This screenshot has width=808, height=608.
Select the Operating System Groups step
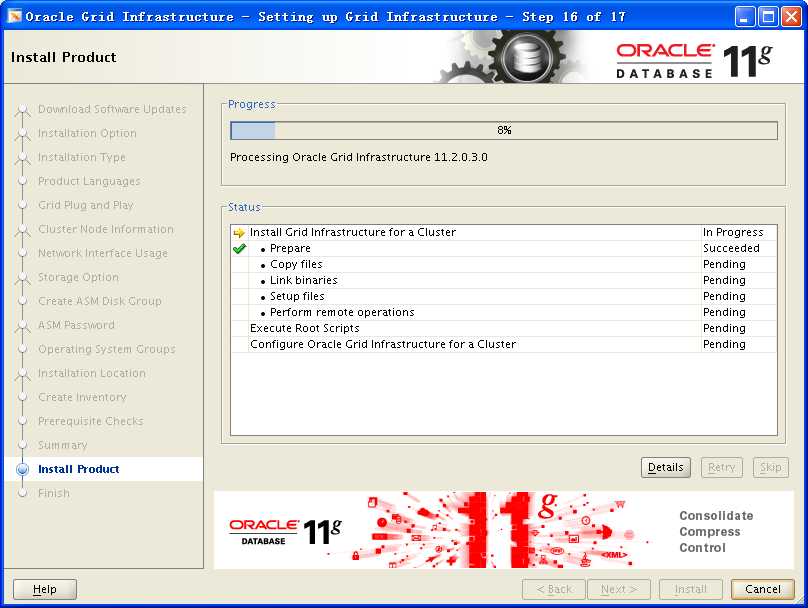click(x=107, y=349)
